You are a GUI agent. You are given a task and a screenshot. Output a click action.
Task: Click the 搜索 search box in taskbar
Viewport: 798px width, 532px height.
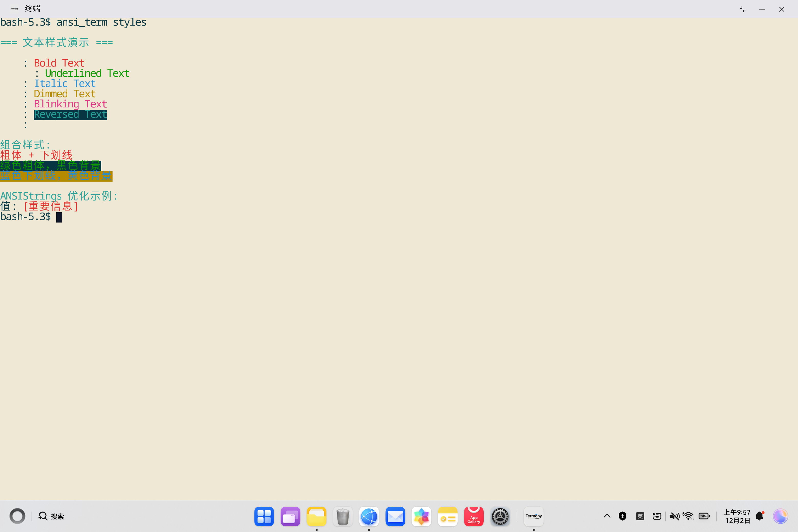(x=52, y=516)
